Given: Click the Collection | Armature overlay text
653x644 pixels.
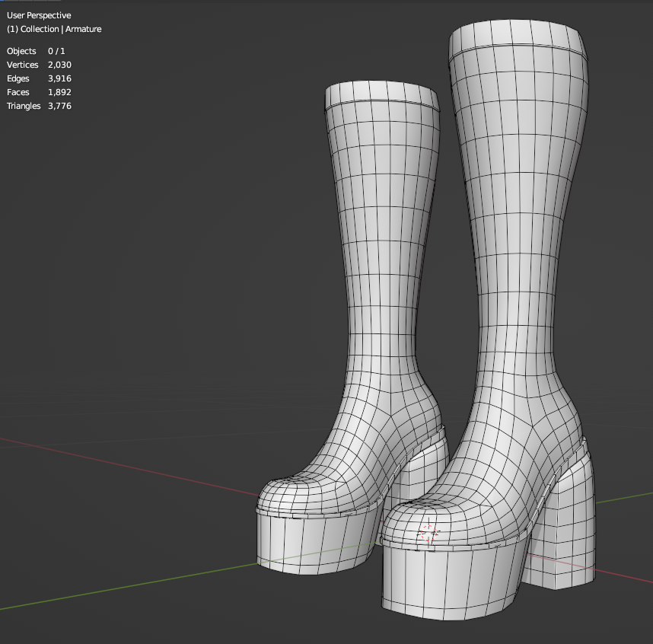Looking at the screenshot, I should click(x=54, y=29).
